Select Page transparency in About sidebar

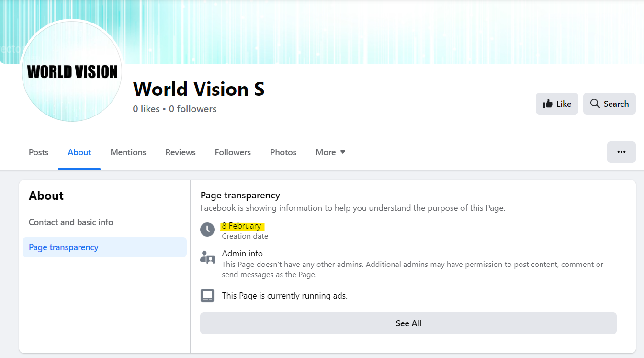click(104, 247)
